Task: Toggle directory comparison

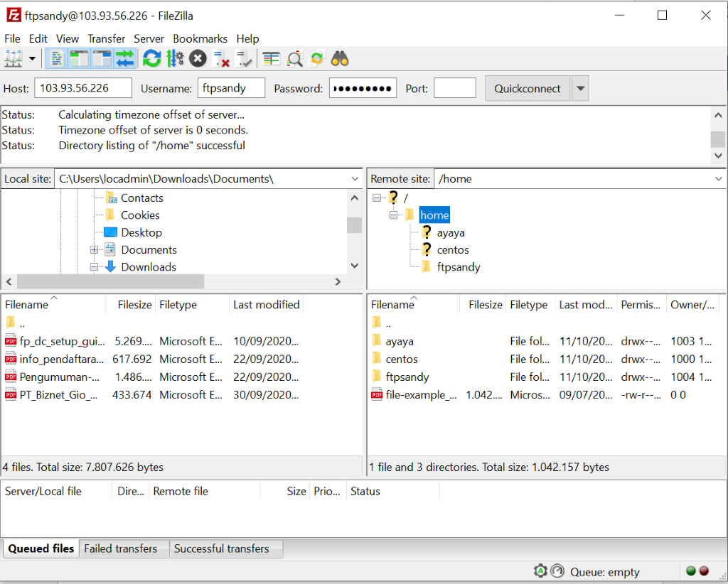Action: 294,59
